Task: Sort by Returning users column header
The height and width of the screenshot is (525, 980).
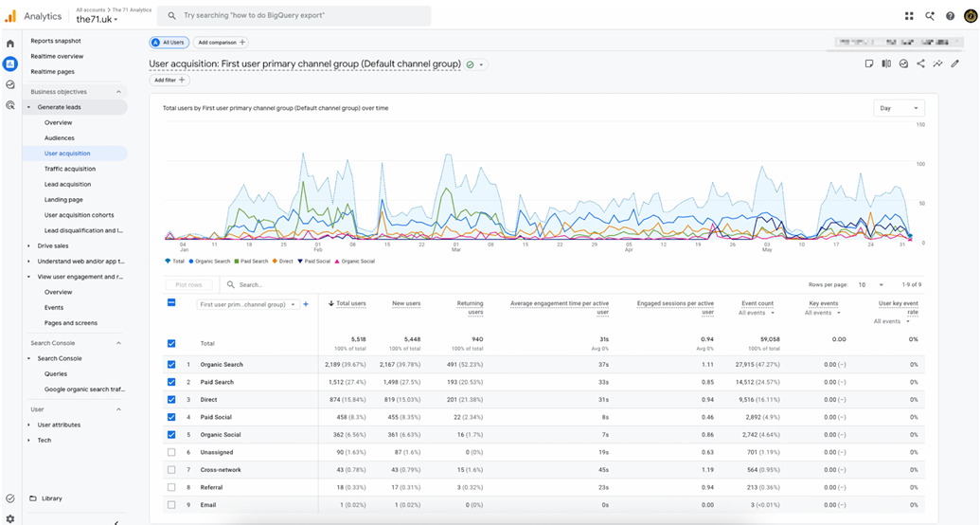Action: coord(470,307)
